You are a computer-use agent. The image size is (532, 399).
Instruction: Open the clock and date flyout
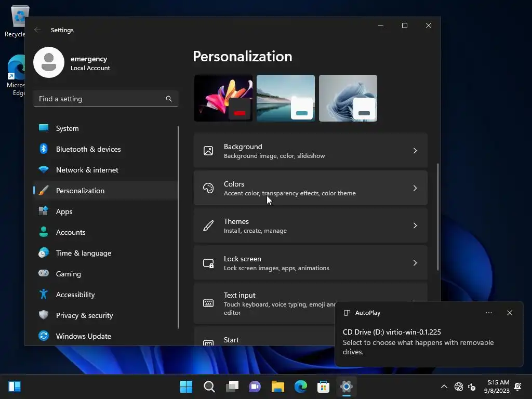point(497,387)
